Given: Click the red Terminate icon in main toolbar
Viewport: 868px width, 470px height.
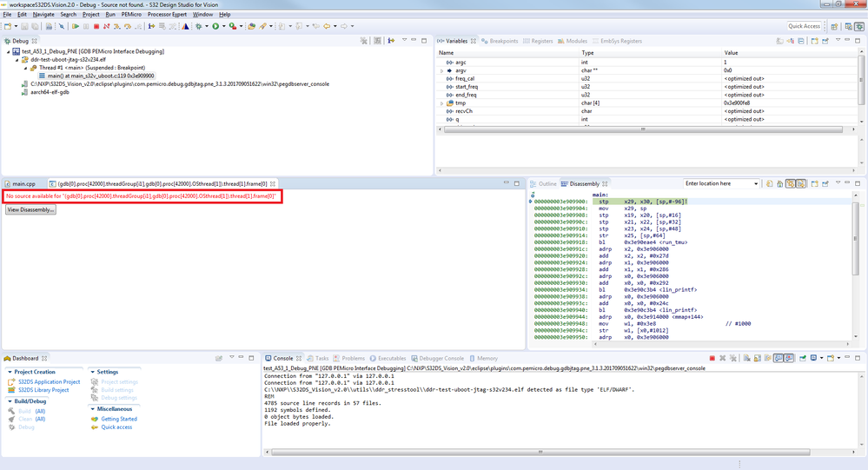Looking at the screenshot, I should point(96,26).
